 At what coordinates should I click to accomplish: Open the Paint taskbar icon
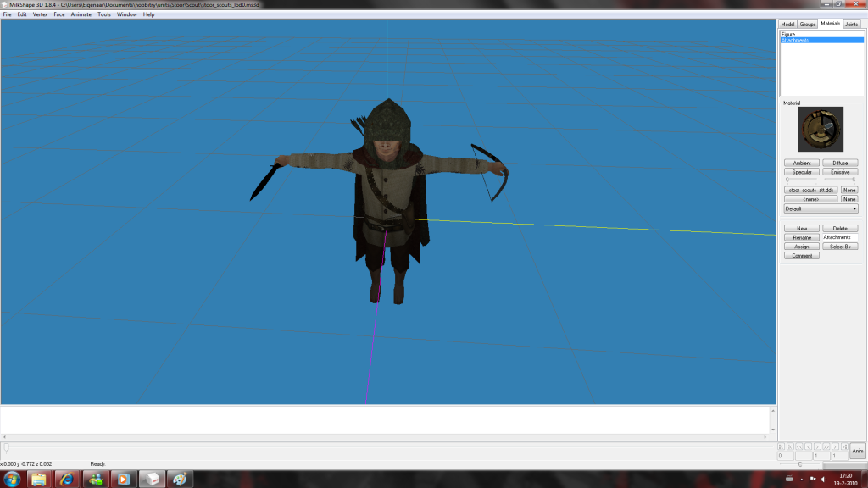(x=179, y=479)
